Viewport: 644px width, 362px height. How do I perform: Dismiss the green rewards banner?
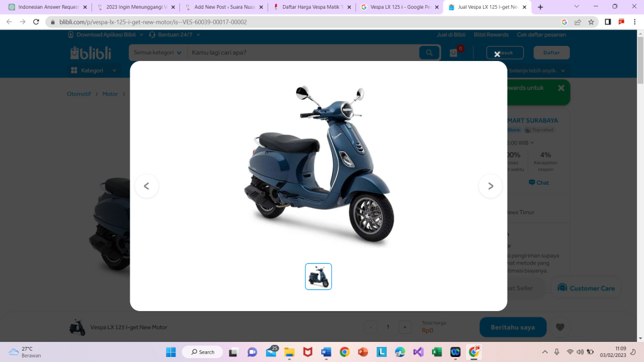pos(561,88)
